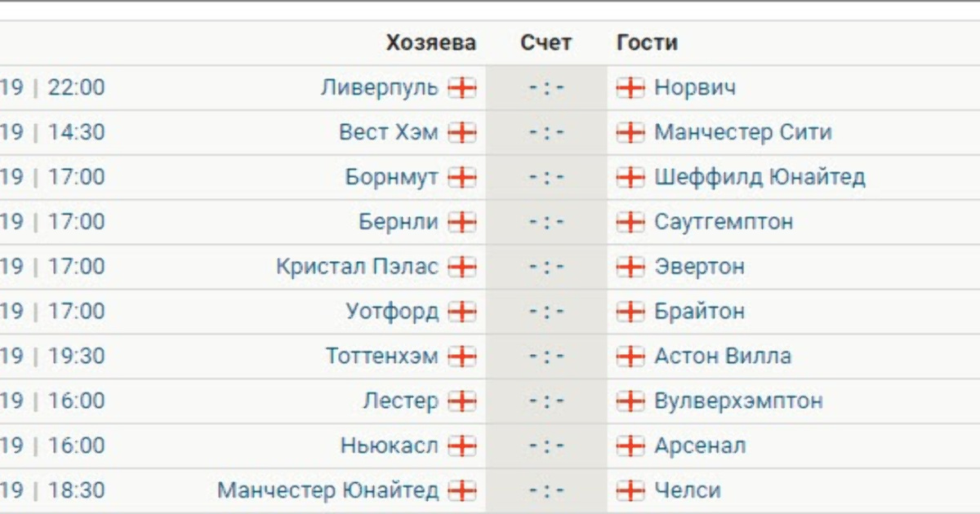
Task: Open the Ливерпуль team link
Action: tap(380, 87)
